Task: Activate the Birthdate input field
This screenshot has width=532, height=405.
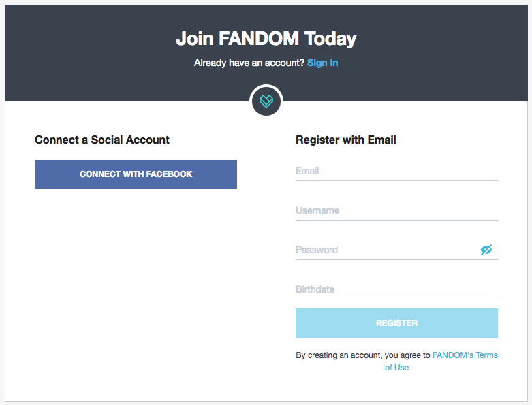Action: tap(396, 290)
